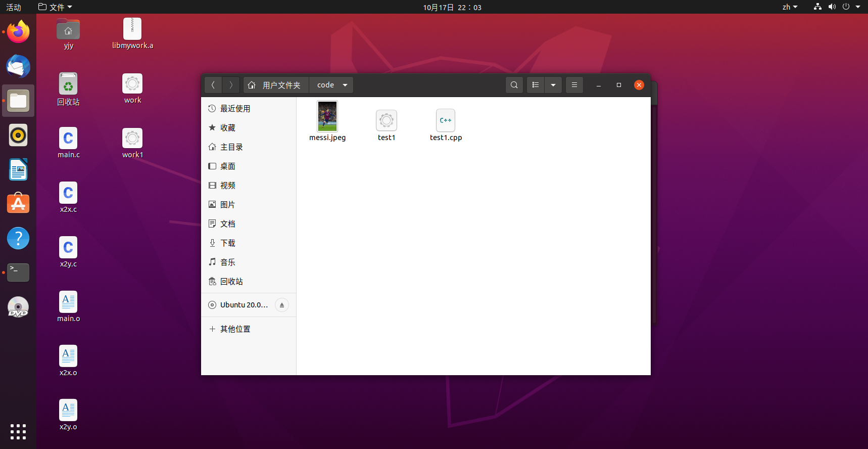Open the DVD disc icon in dock
The height and width of the screenshot is (449, 868).
coord(18,307)
